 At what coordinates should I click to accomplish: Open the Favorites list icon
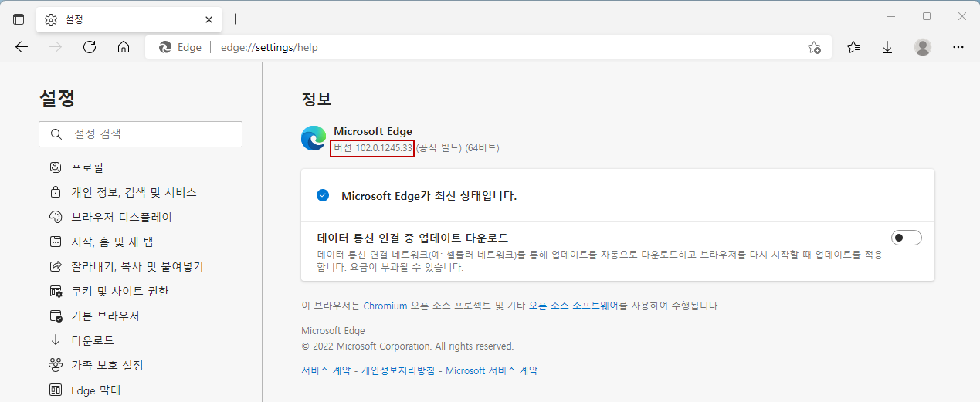coord(853,47)
